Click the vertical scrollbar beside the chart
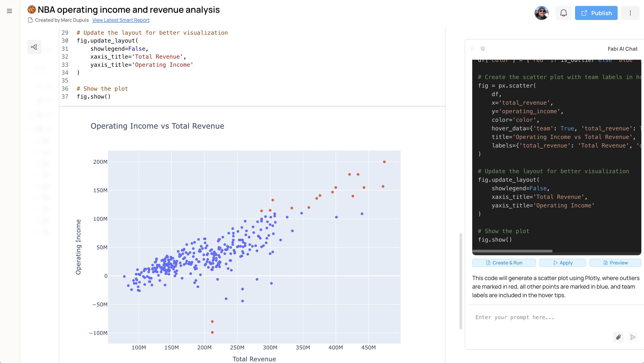Image resolution: width=644 pixels, height=363 pixels. [x=461, y=281]
